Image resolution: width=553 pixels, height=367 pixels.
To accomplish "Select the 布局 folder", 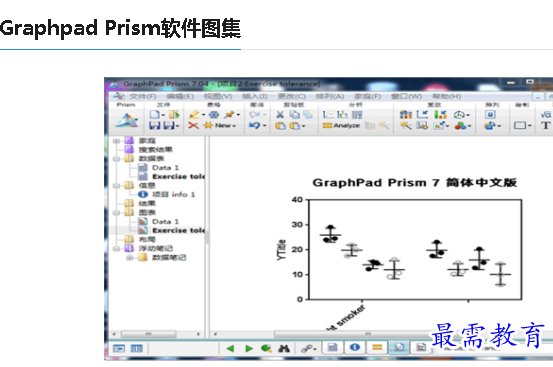I will (x=147, y=239).
